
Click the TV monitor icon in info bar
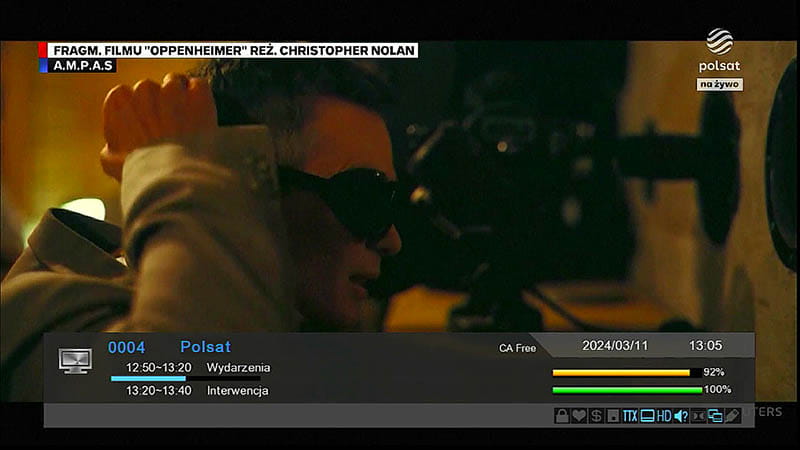point(75,361)
